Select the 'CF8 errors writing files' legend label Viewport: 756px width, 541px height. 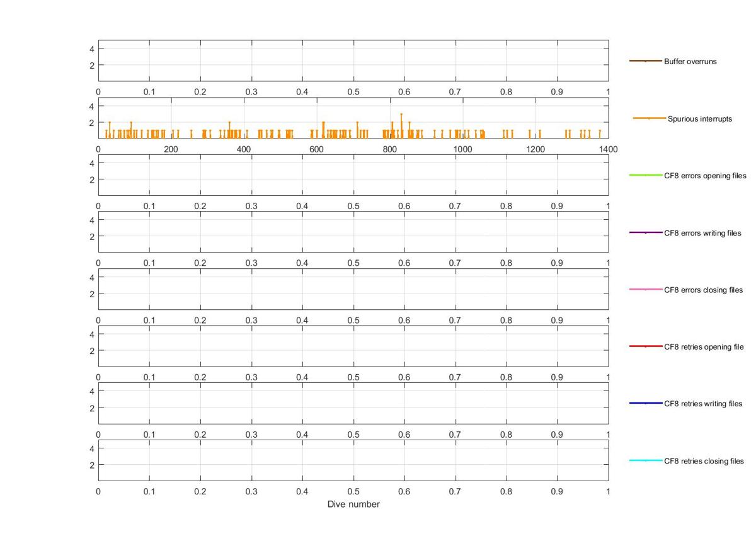702,233
